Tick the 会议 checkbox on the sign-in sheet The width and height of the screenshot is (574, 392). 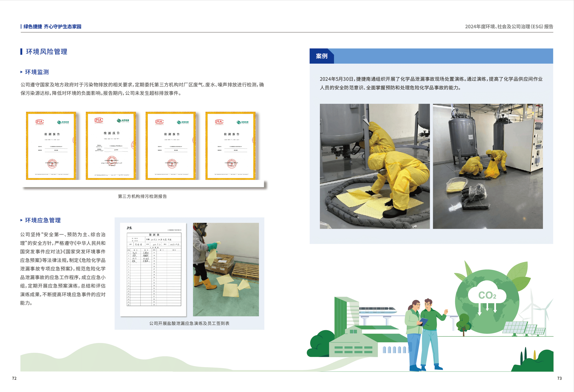(x=133, y=241)
